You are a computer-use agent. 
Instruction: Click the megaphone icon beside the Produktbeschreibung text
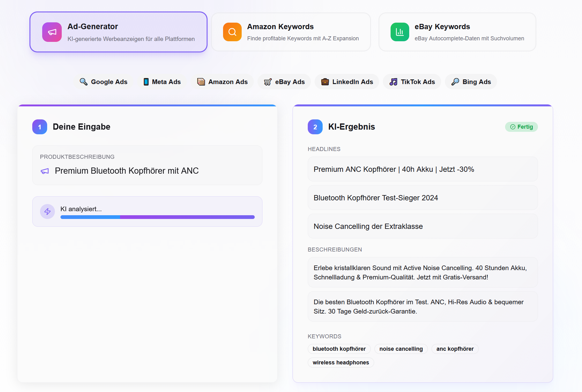tap(44, 171)
